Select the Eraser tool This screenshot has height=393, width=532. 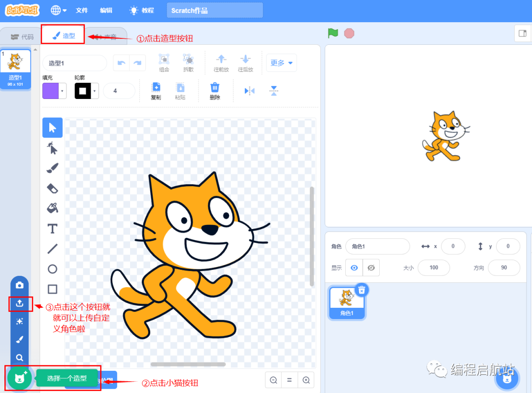52,188
